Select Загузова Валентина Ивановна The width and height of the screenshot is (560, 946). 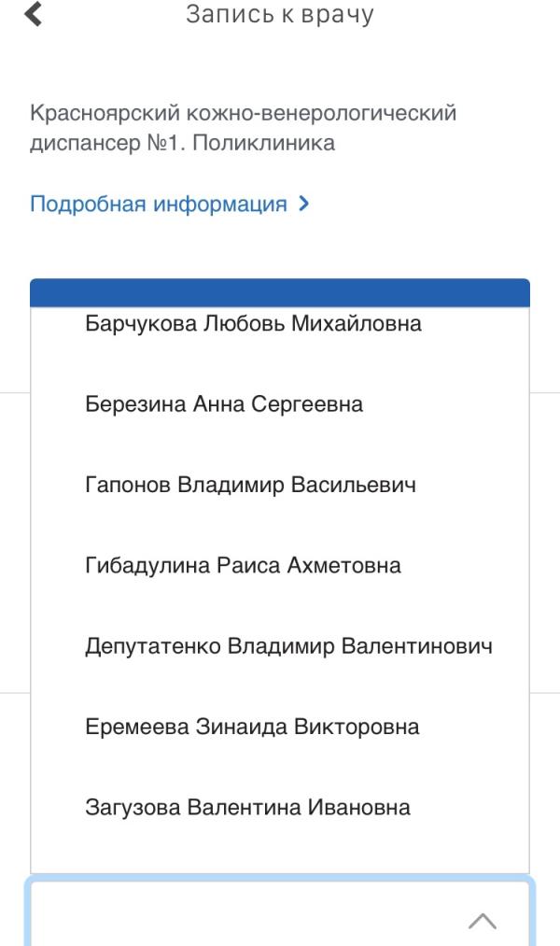point(280,807)
